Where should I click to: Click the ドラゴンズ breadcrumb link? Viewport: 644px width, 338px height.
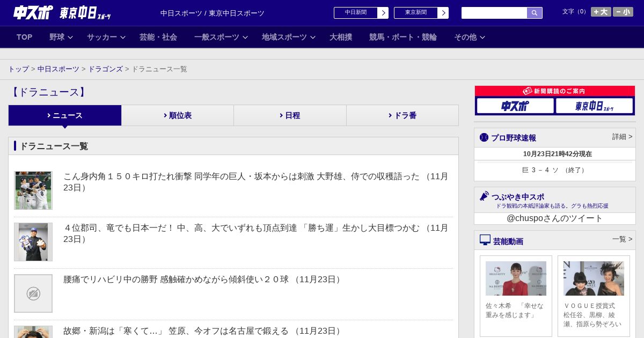106,69
